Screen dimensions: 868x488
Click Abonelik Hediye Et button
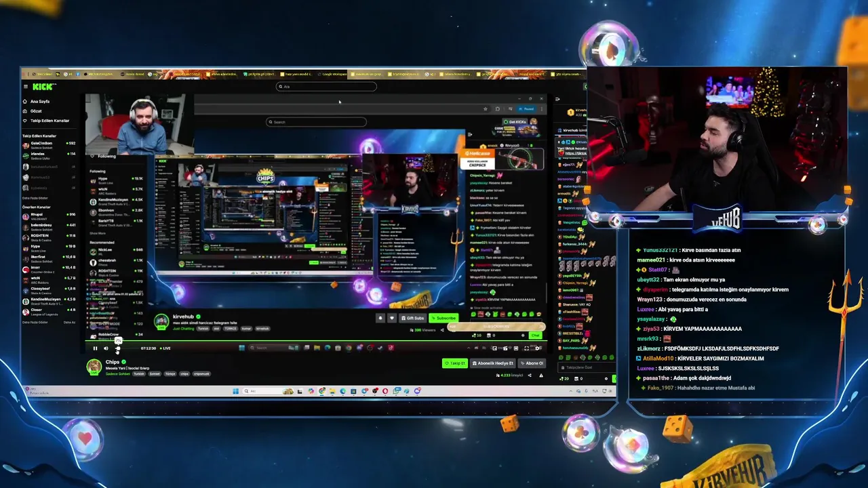tap(493, 363)
